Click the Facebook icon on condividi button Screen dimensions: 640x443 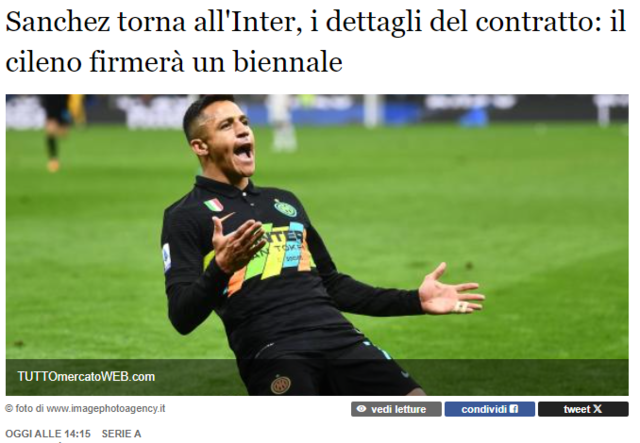(514, 409)
